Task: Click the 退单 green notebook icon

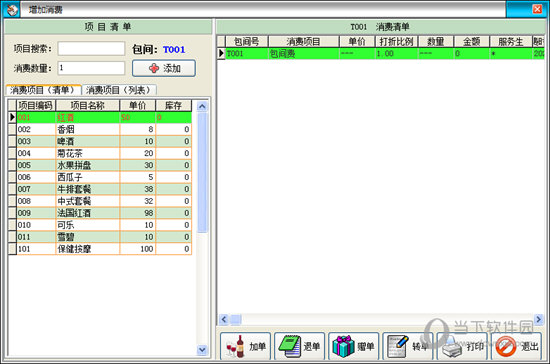Action: 290,346
